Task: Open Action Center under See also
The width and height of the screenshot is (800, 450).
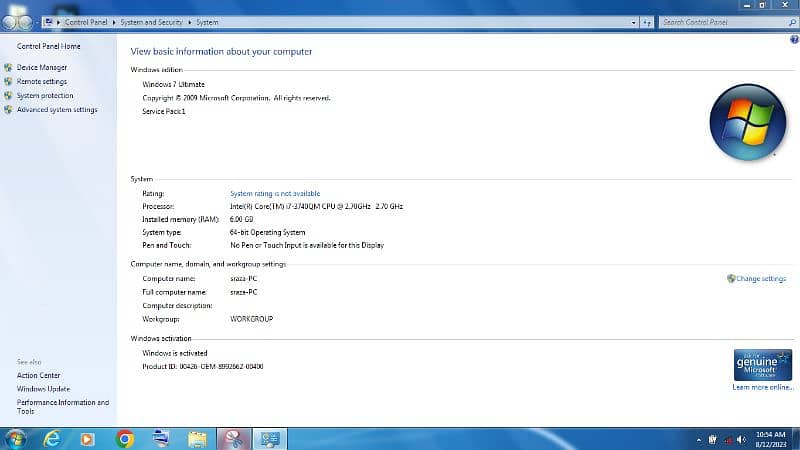Action: 38,376
